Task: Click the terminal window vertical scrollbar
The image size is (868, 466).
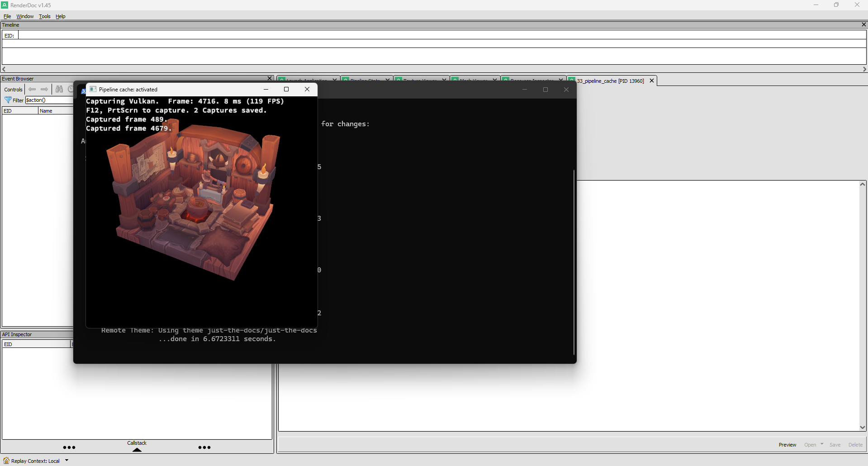Action: tap(574, 262)
